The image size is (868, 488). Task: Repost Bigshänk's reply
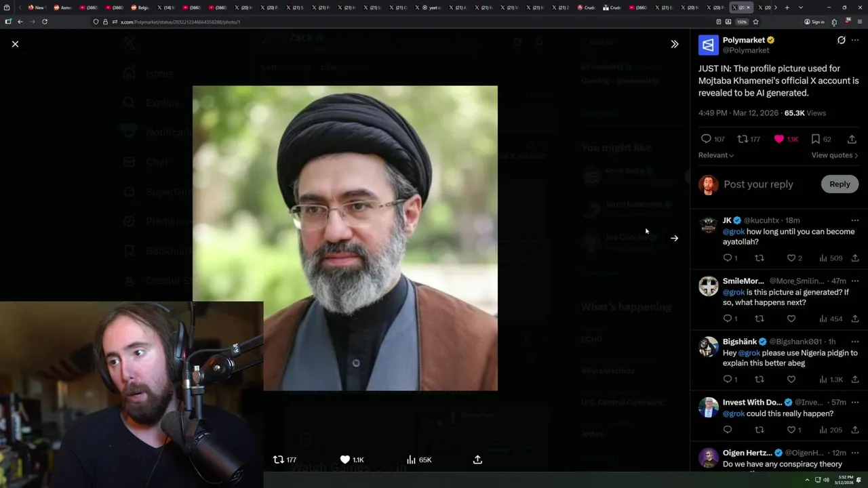759,380
